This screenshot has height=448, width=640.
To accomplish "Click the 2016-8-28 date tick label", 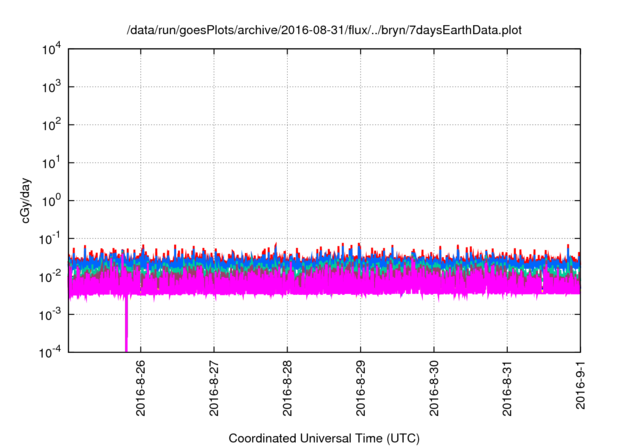I will [x=287, y=388].
